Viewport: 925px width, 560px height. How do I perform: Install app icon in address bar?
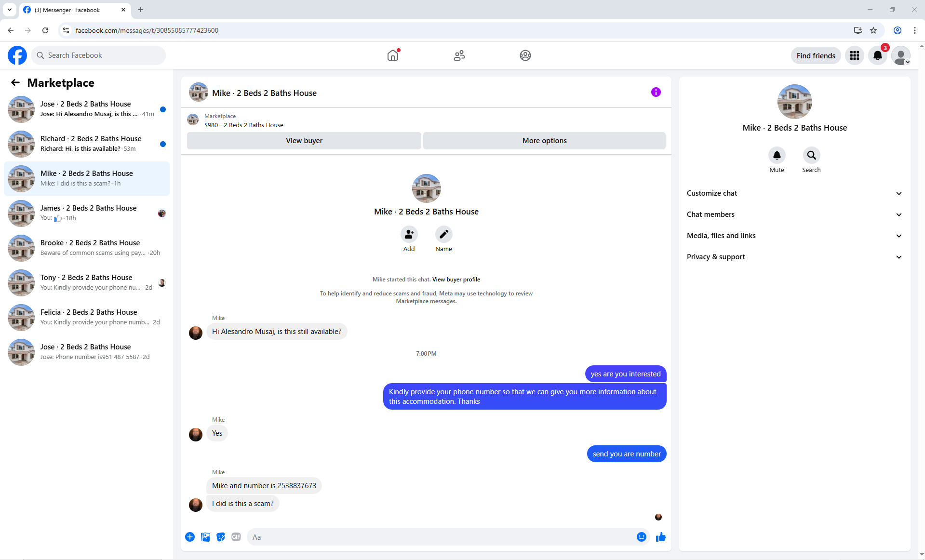[x=858, y=30]
